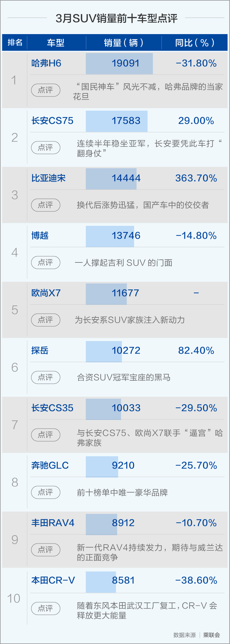230x644 pixels.
Task: Click the 点评 pill for 欧尚X7
Action: 46,320
